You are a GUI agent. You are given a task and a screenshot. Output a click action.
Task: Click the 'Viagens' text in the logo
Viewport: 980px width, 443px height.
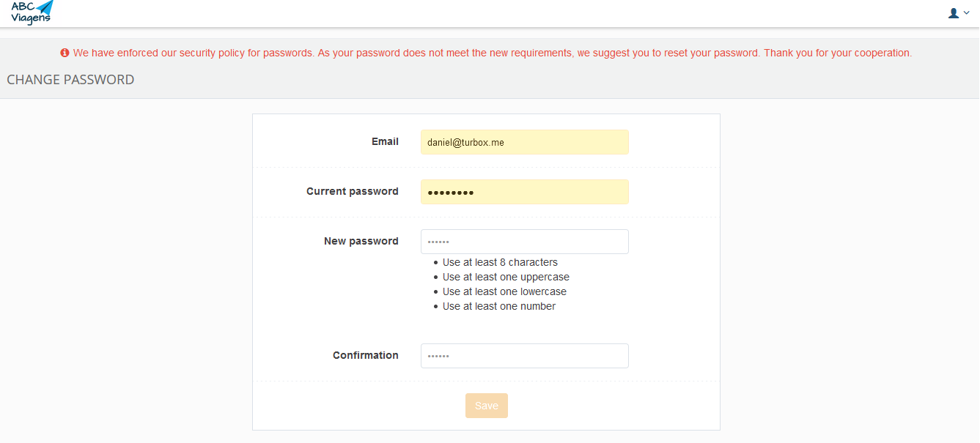point(29,19)
